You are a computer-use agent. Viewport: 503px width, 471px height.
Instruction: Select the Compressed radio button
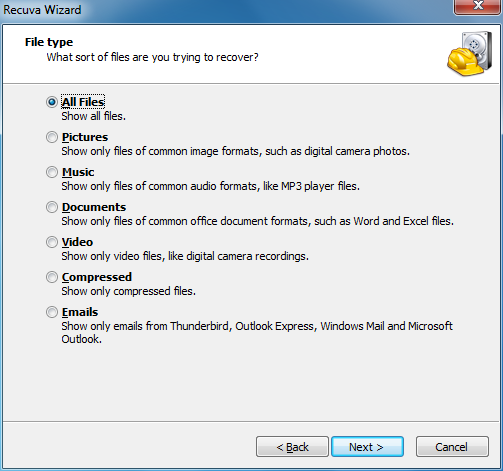(x=52, y=277)
